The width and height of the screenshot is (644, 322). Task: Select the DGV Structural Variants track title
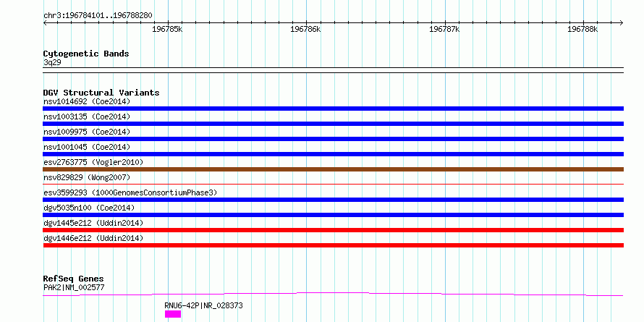pyautogui.click(x=101, y=93)
